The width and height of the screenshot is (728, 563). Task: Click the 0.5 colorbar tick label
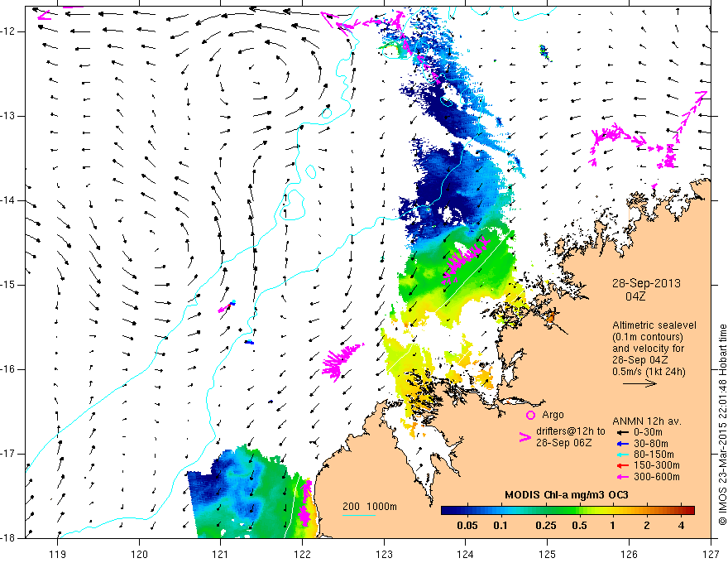coord(579,526)
